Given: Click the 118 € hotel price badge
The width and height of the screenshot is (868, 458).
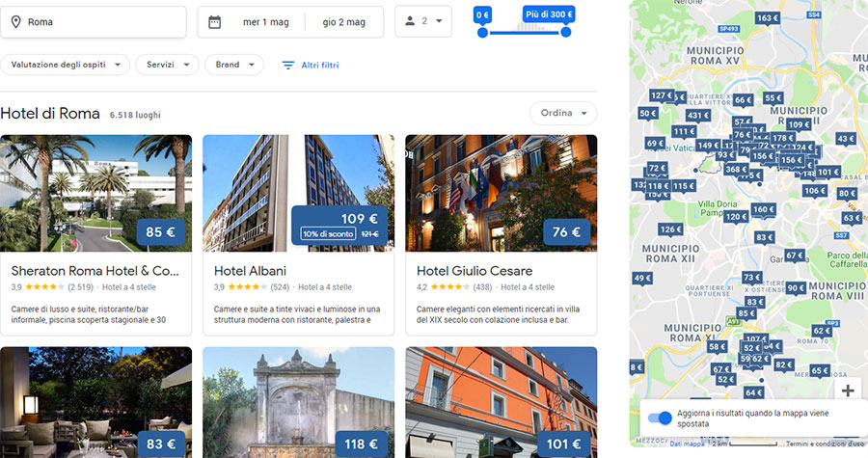Looking at the screenshot, I should pyautogui.click(x=361, y=445).
